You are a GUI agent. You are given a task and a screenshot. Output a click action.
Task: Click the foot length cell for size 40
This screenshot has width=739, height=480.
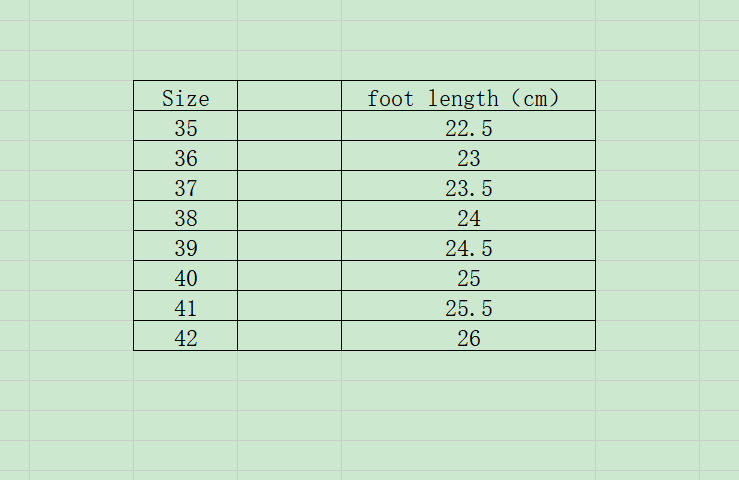click(468, 277)
